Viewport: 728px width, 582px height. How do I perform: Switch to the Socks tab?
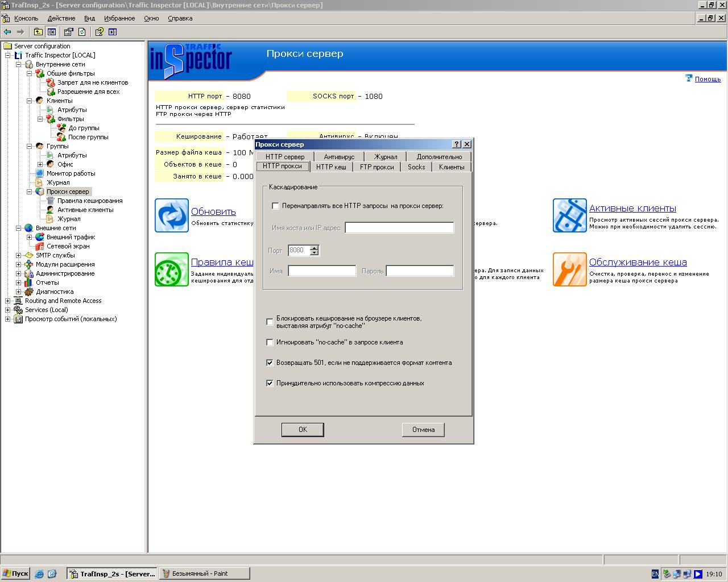click(416, 167)
